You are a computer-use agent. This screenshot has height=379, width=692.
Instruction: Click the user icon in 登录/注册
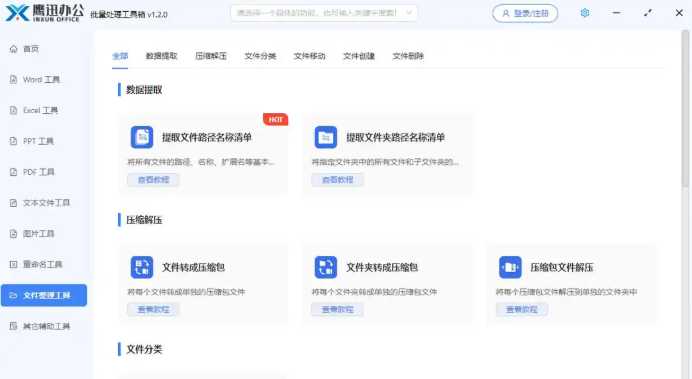click(x=506, y=14)
